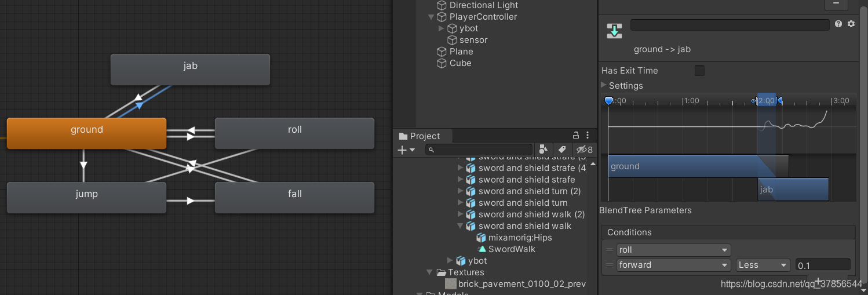Image resolution: width=868 pixels, height=295 pixels.
Task: Click the brick pavement texture thumbnail
Action: [450, 284]
